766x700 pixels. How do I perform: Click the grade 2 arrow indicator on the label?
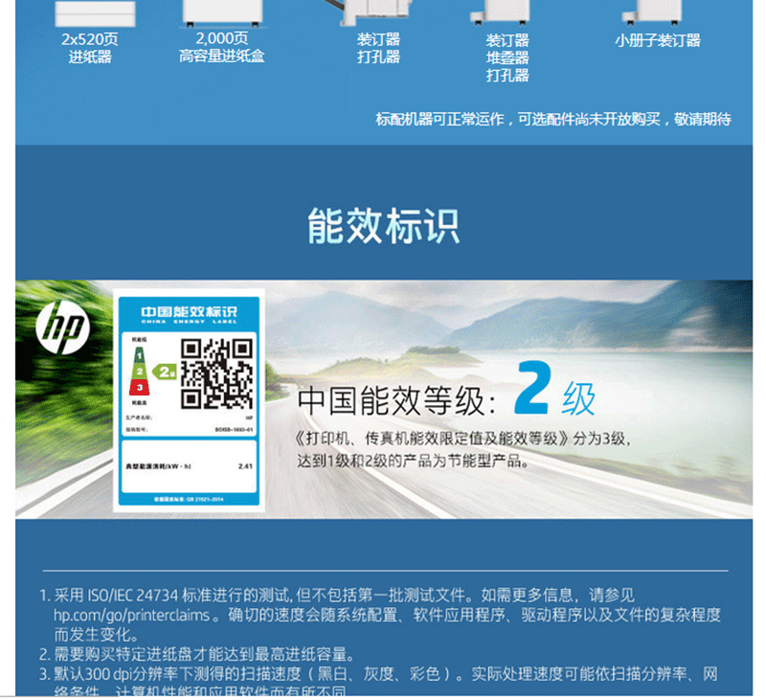(x=167, y=371)
